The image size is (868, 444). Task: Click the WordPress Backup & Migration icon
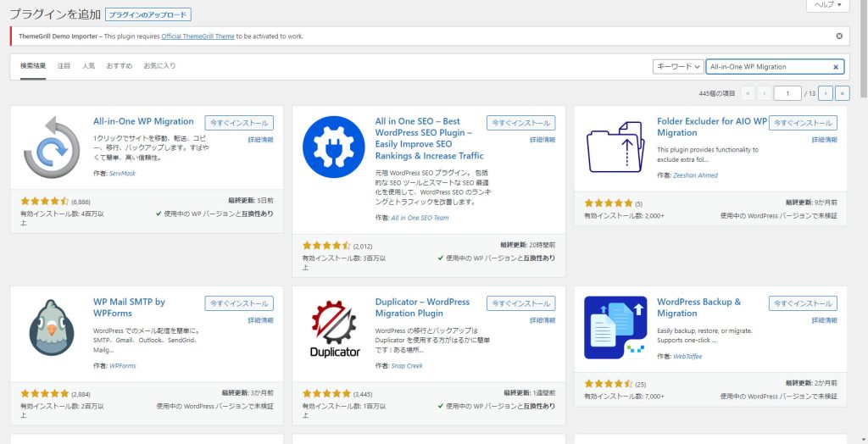pyautogui.click(x=615, y=327)
